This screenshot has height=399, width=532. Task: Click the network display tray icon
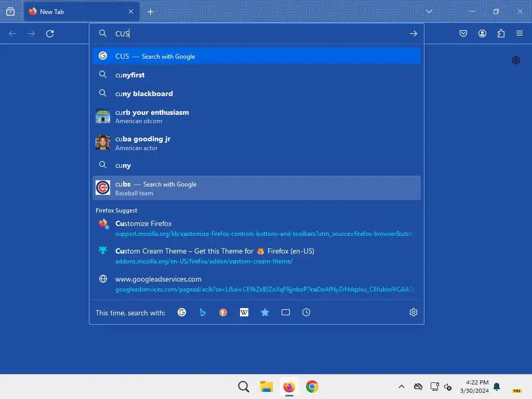(x=434, y=387)
